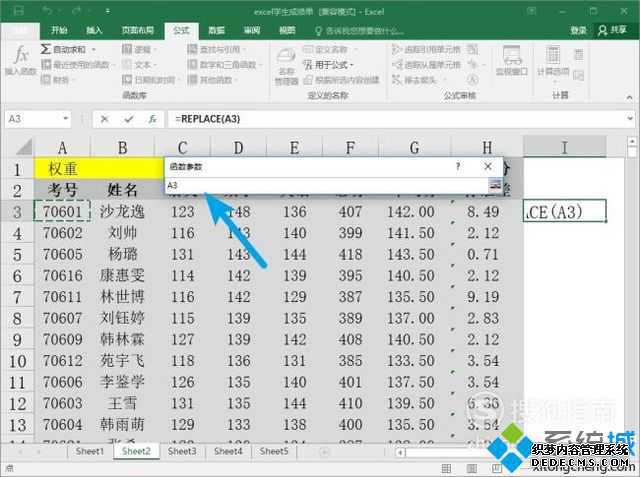Open the View (视图) ribbon tab
The width and height of the screenshot is (640, 477).
[287, 30]
